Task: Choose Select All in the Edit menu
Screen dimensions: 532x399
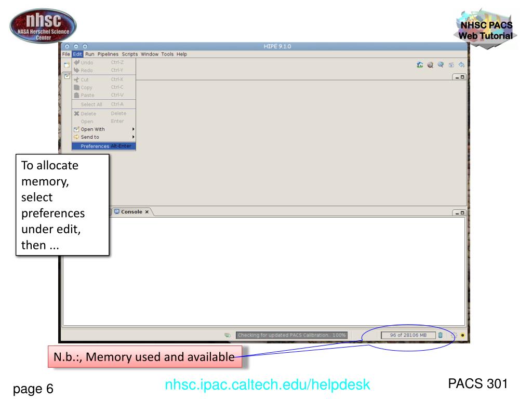Action: point(104,104)
